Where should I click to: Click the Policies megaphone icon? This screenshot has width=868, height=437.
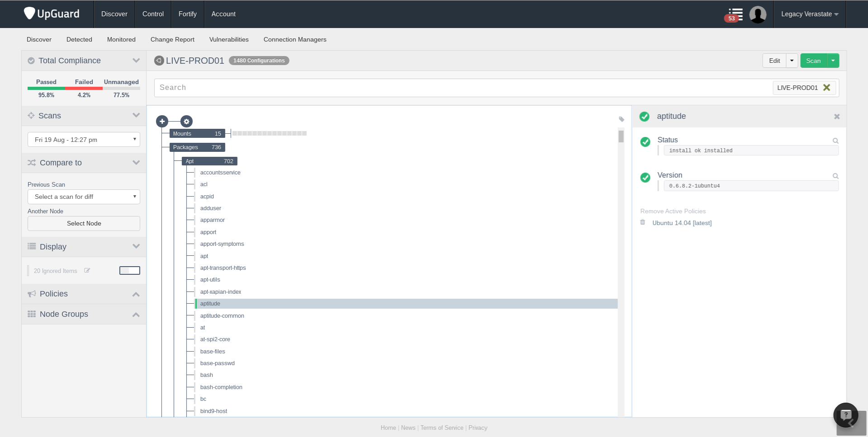[32, 294]
